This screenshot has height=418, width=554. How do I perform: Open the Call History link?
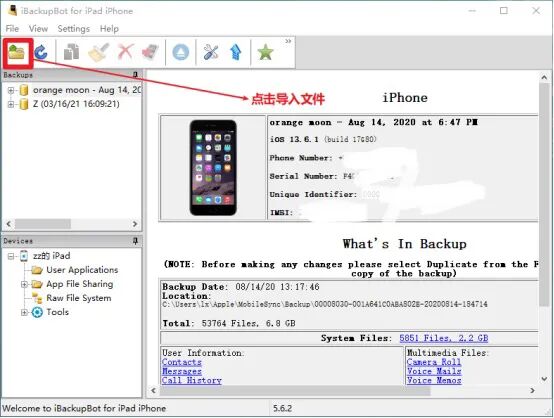[191, 381]
